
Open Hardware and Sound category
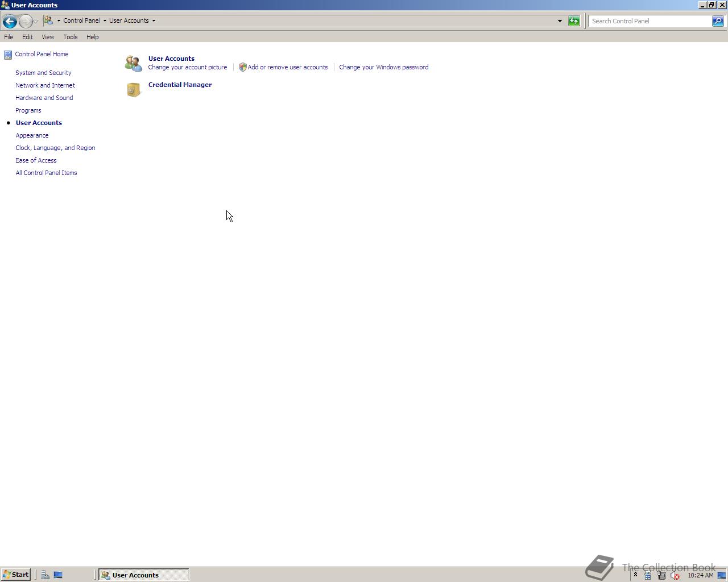(x=44, y=98)
